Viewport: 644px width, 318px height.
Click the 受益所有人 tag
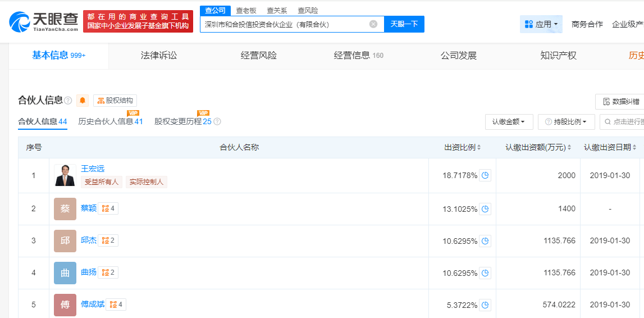pyautogui.click(x=102, y=182)
